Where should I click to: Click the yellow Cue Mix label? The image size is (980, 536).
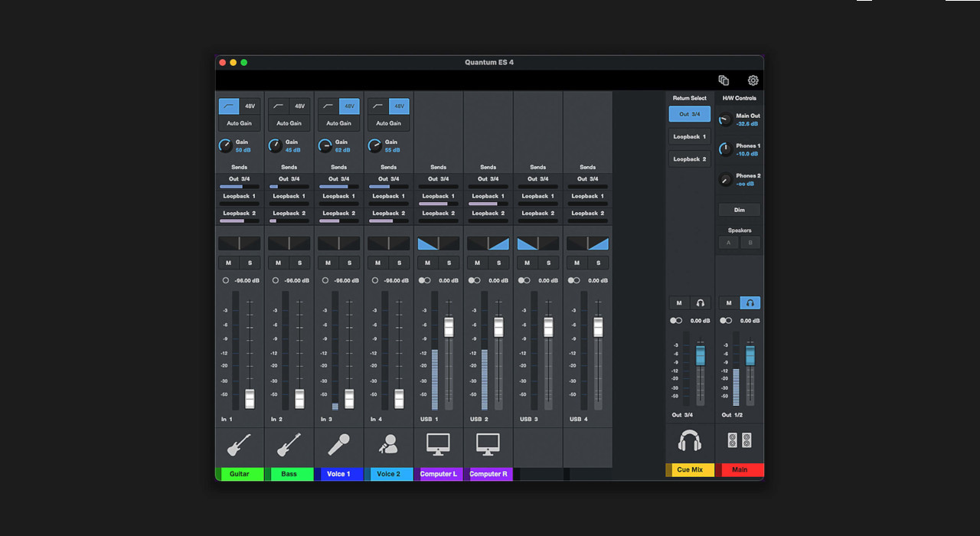[x=690, y=469]
